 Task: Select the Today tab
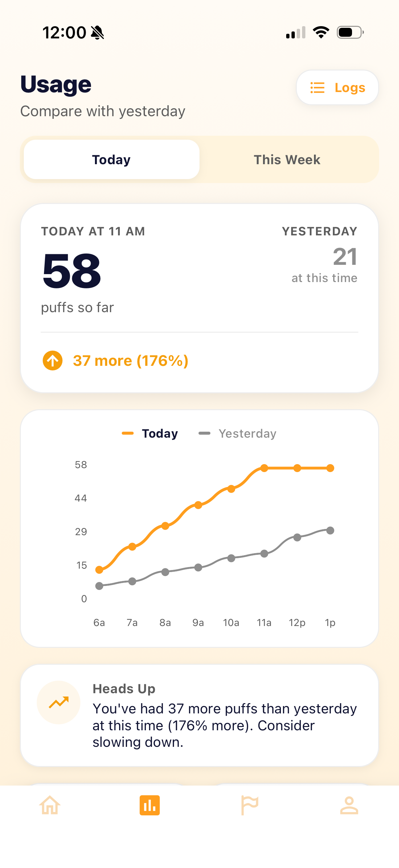click(x=111, y=159)
